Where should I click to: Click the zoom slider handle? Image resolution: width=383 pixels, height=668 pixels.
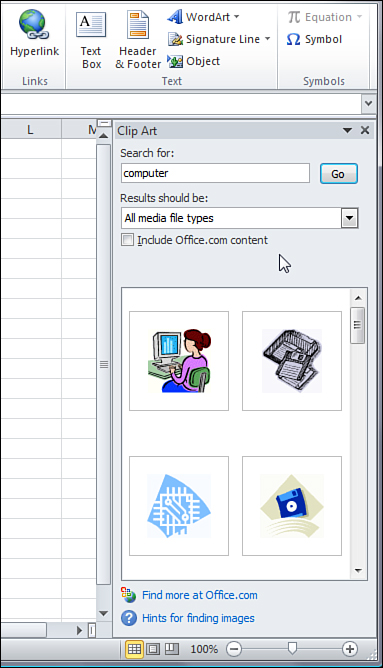[292, 648]
